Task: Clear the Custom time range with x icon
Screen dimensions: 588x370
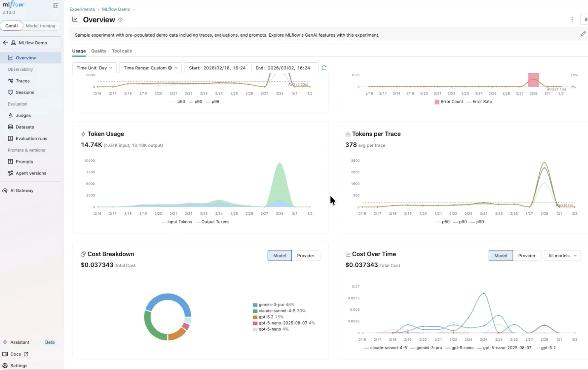Action: (x=170, y=68)
